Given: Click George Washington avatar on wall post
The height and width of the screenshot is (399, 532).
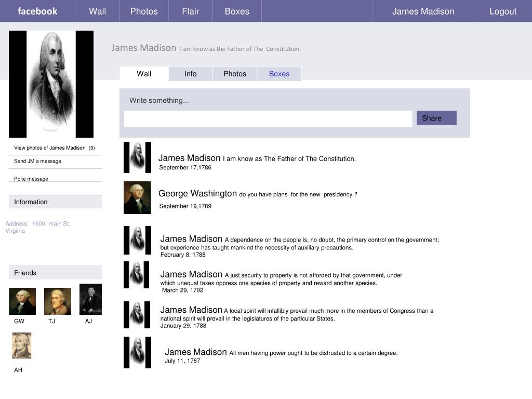Looking at the screenshot, I should [137, 197].
